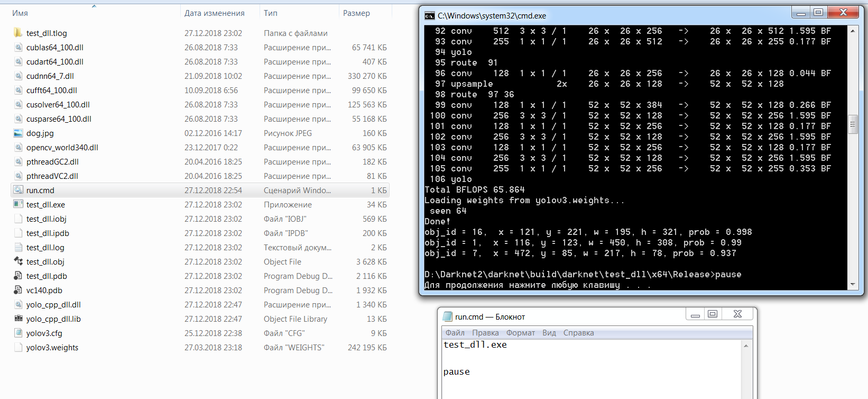
Task: Select the test_dll.tlog folder icon
Action: coord(18,33)
